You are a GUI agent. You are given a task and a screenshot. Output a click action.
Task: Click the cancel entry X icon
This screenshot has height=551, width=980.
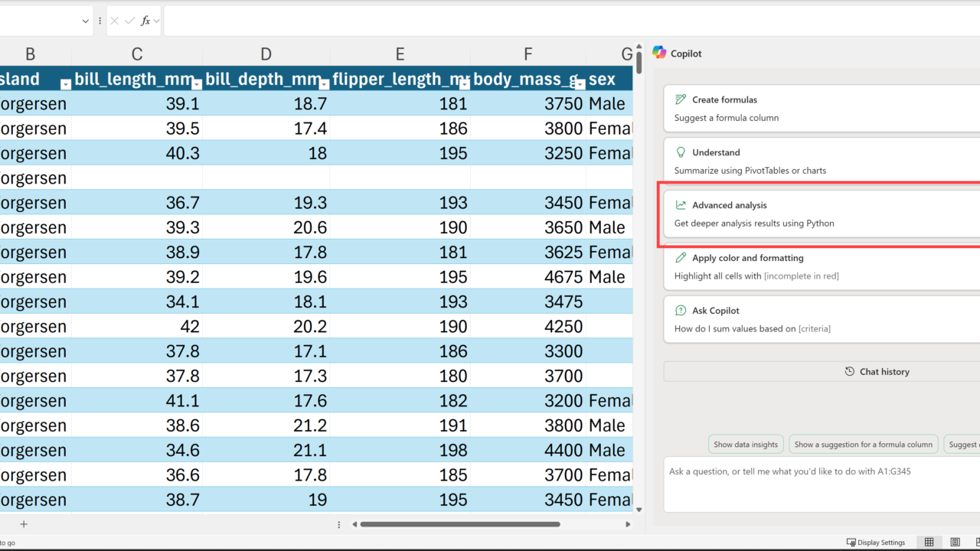tap(114, 21)
